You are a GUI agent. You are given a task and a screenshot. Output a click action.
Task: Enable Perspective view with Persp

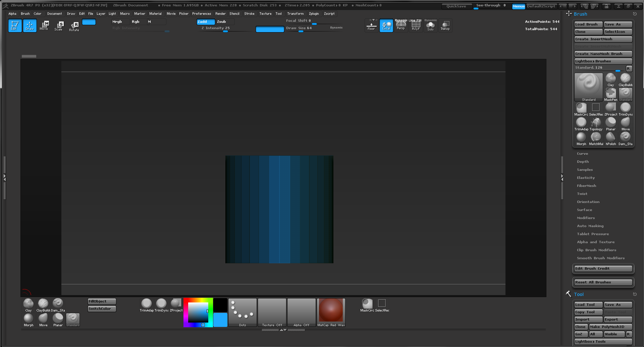pyautogui.click(x=401, y=25)
